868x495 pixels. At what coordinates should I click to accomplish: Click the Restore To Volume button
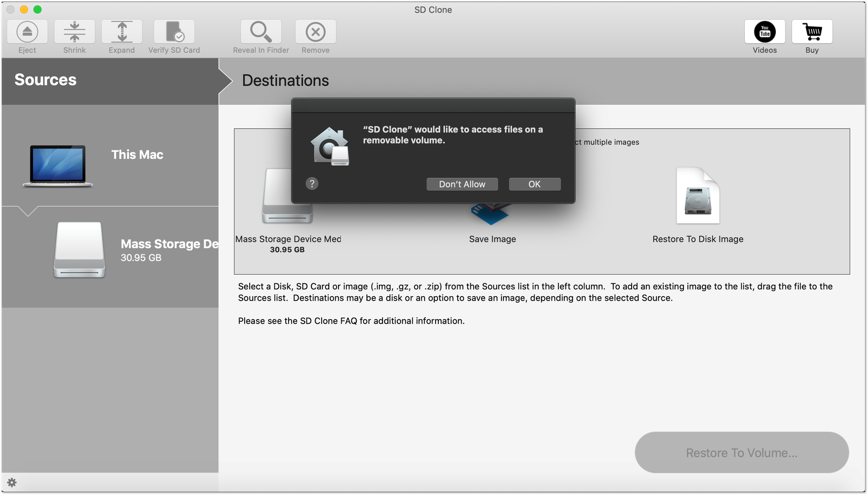point(742,452)
